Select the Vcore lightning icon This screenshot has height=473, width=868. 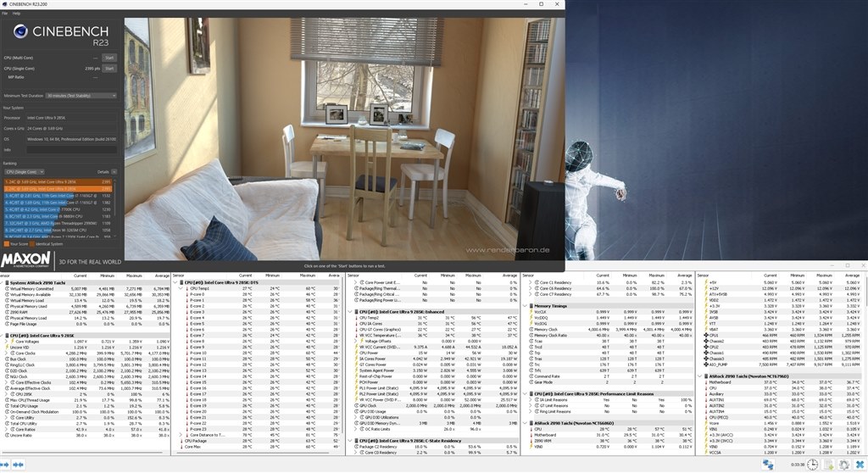click(x=706, y=423)
